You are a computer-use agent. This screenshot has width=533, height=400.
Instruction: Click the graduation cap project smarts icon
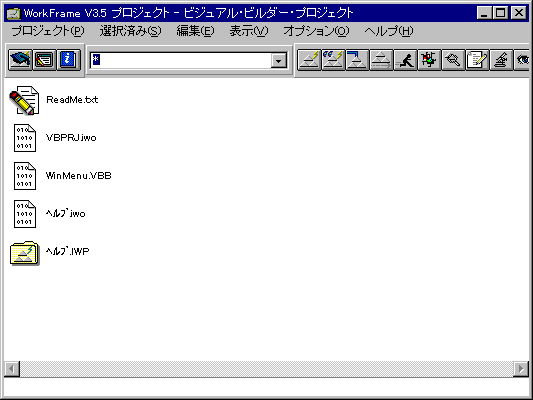[x=20, y=60]
